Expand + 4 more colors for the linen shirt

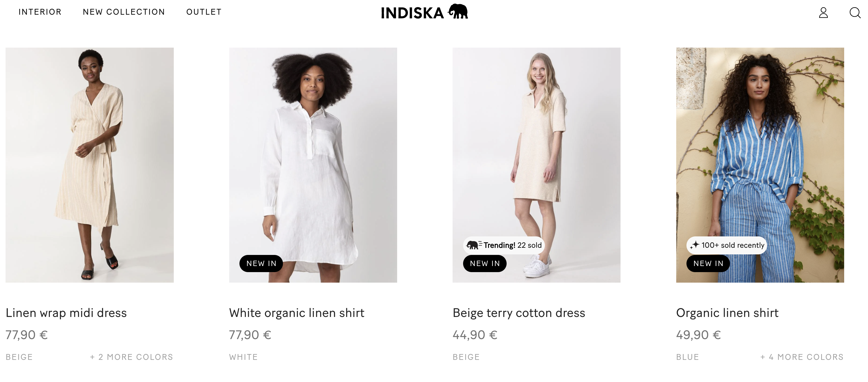pyautogui.click(x=802, y=357)
